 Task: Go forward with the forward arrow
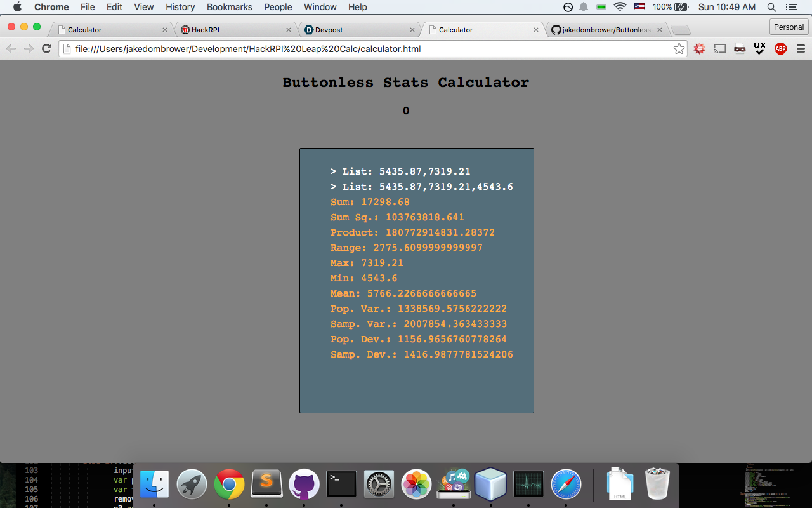pos(29,48)
